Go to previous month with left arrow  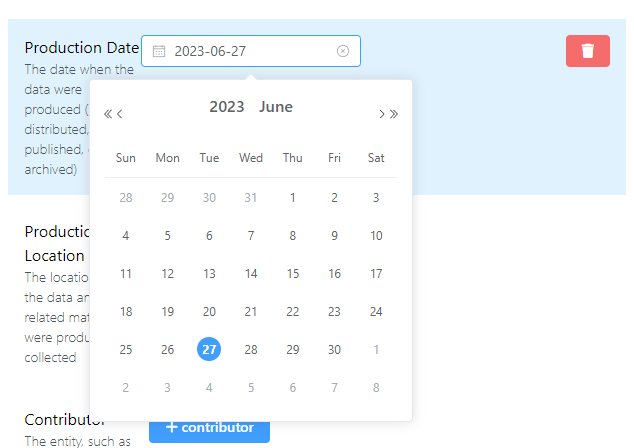tap(119, 114)
